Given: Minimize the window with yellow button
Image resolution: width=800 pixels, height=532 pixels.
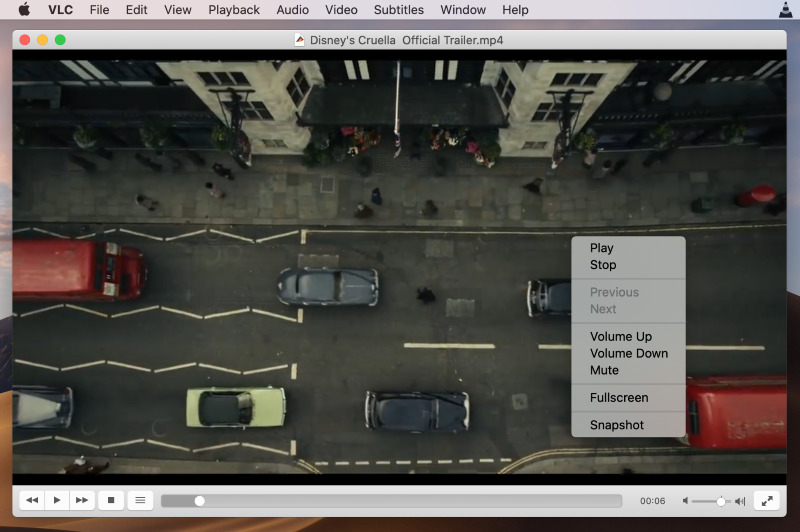Looking at the screenshot, I should [42, 40].
